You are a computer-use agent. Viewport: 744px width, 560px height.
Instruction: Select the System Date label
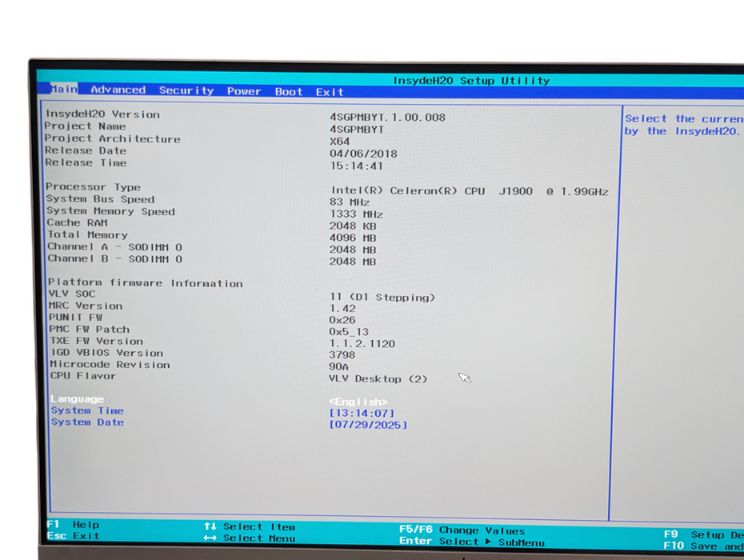[x=87, y=422]
